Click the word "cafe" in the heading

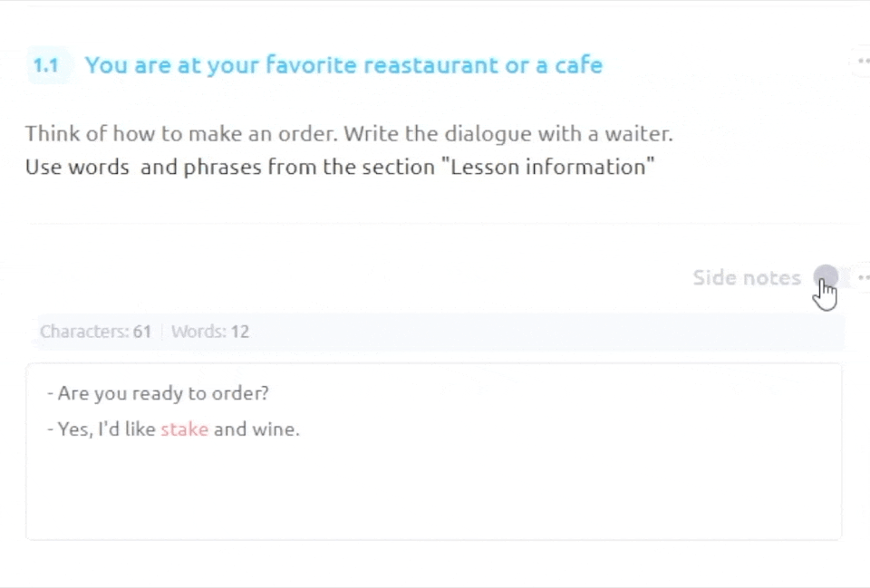pyautogui.click(x=579, y=65)
